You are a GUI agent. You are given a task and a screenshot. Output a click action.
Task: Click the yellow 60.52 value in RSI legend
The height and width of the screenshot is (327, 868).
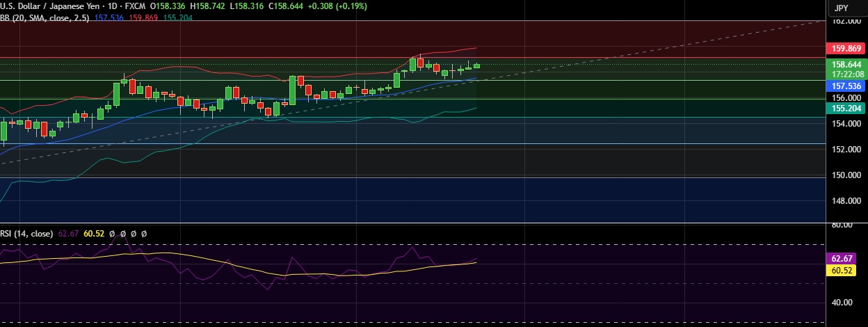point(94,234)
